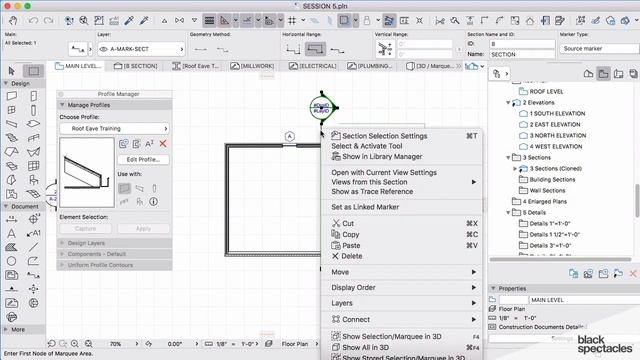640x360 pixels.
Task: Click the Rename Profile icon in Profile Manager
Action: pos(149,143)
